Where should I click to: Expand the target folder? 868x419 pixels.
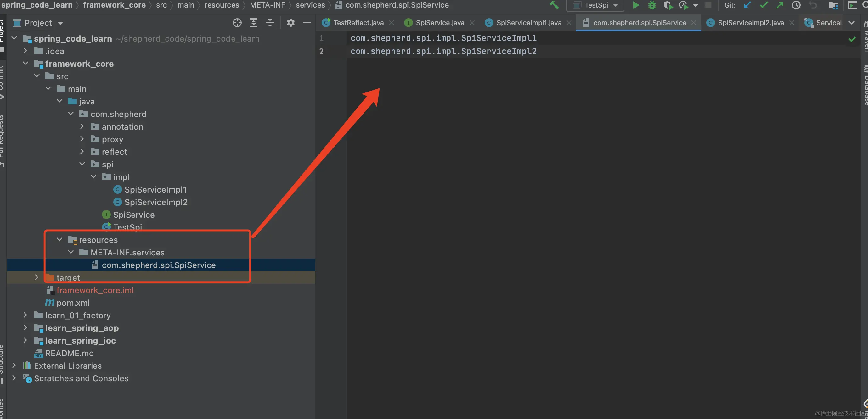[x=37, y=277]
